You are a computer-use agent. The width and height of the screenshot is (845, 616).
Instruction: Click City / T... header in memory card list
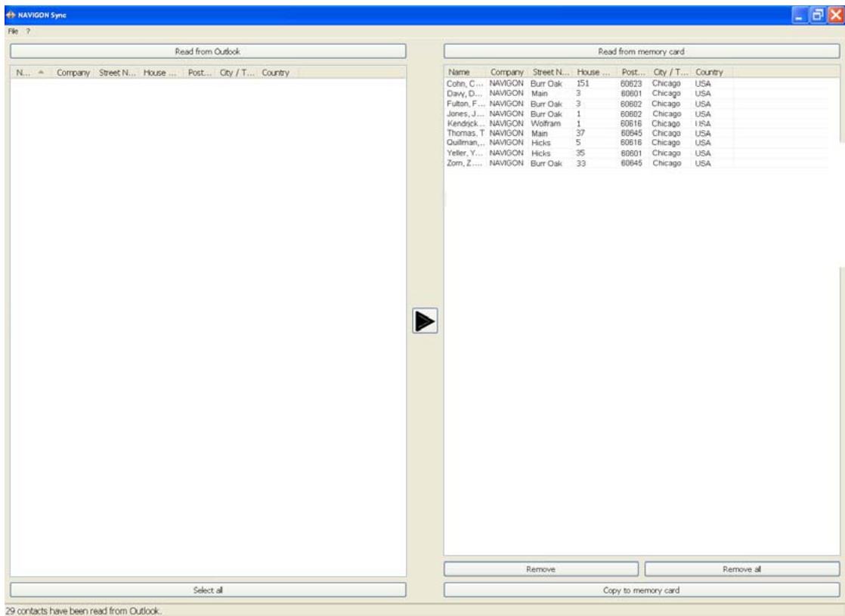coord(671,72)
